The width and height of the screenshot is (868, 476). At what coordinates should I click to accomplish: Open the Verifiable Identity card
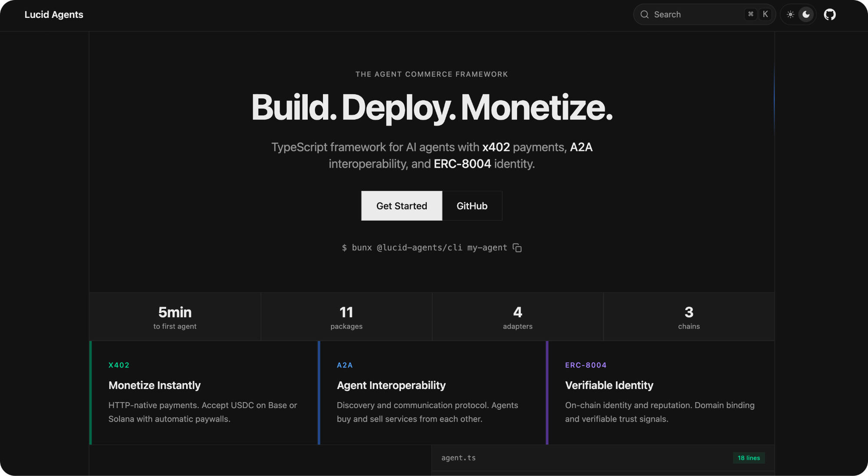(x=661, y=393)
